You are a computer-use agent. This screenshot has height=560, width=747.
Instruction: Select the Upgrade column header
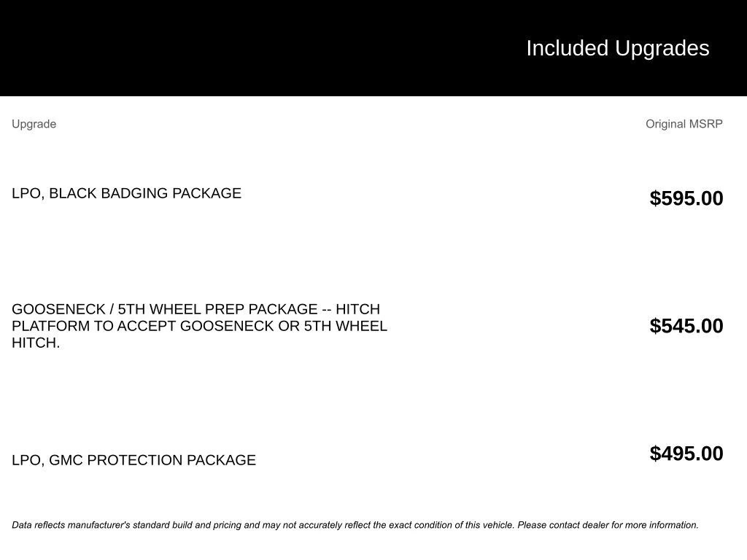[34, 124]
